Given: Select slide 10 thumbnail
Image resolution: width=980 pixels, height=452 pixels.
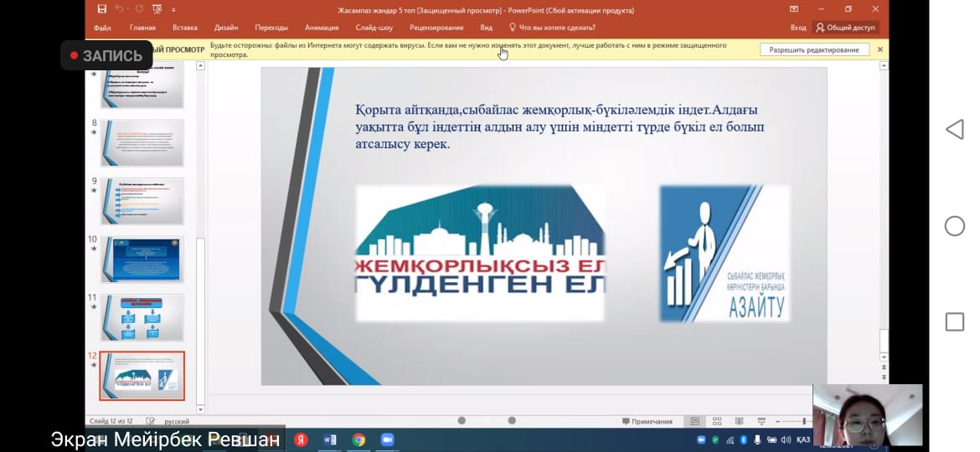Looking at the screenshot, I should (142, 259).
